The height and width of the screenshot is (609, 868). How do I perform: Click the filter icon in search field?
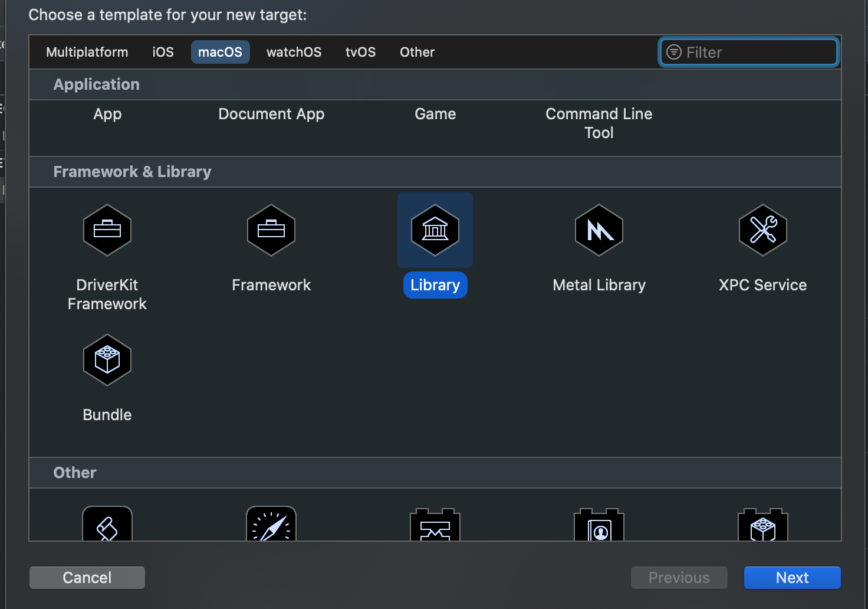[674, 52]
